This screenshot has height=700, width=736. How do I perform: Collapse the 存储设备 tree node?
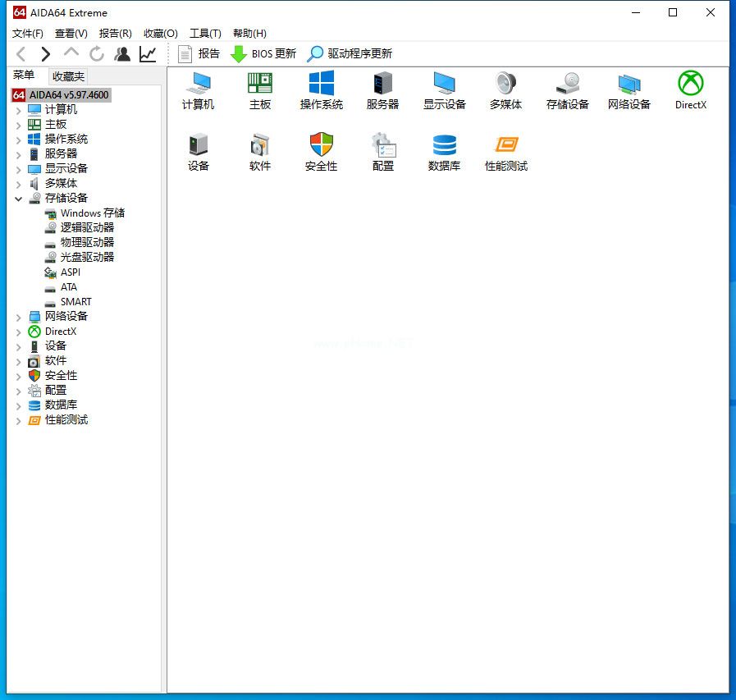pyautogui.click(x=19, y=199)
